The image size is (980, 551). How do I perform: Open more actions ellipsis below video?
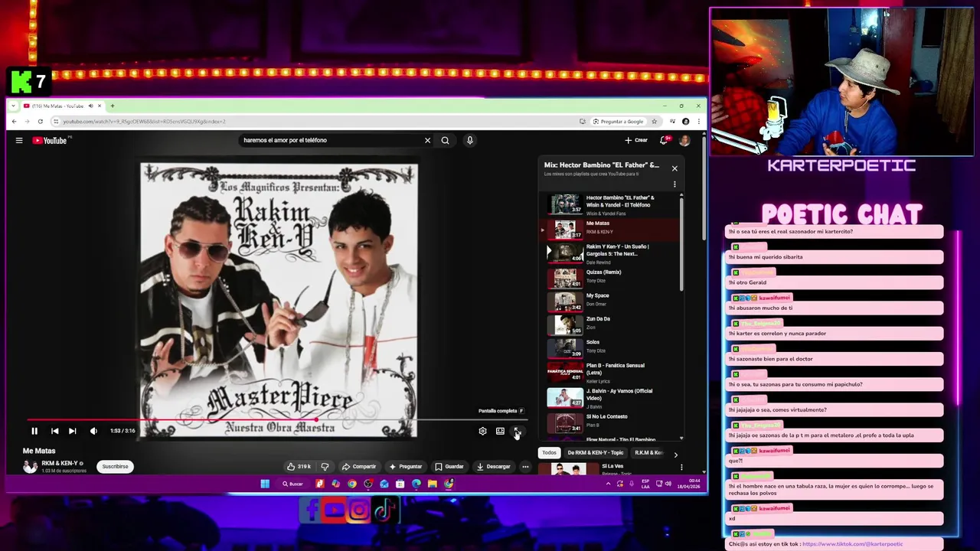click(525, 466)
